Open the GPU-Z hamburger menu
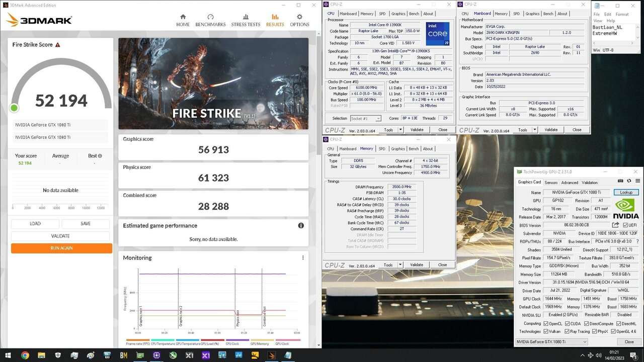The height and width of the screenshot is (362, 644). (637, 181)
